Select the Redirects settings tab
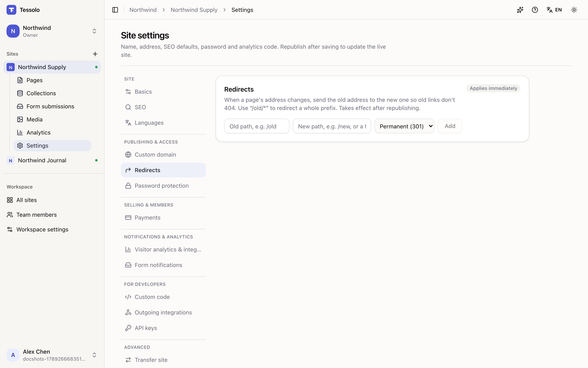588x368 pixels. (x=163, y=170)
